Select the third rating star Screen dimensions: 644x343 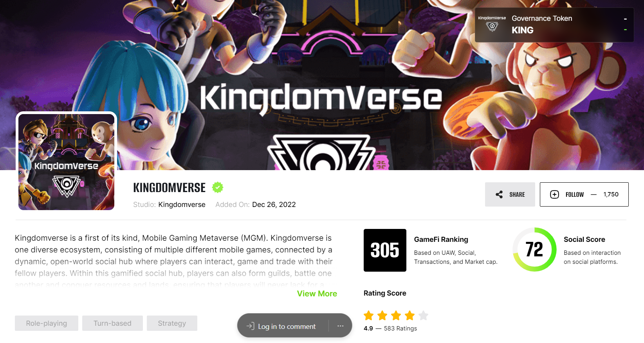(x=396, y=315)
